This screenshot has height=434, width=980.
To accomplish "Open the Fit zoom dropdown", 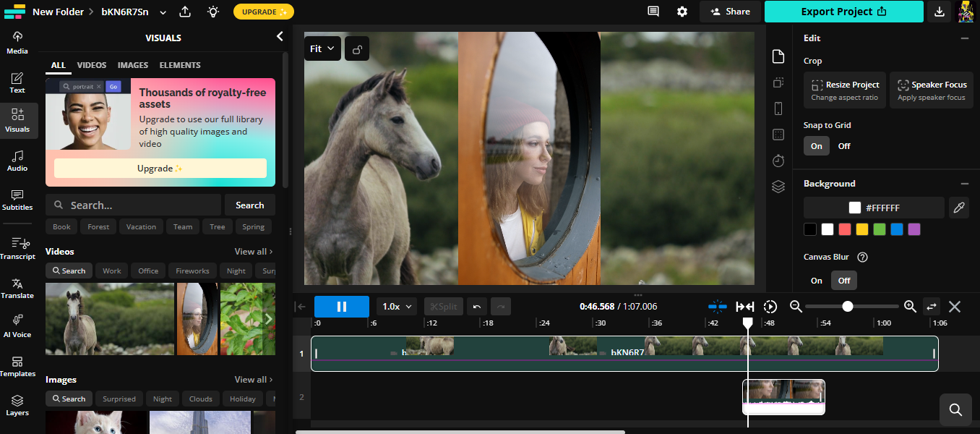I will [x=322, y=48].
